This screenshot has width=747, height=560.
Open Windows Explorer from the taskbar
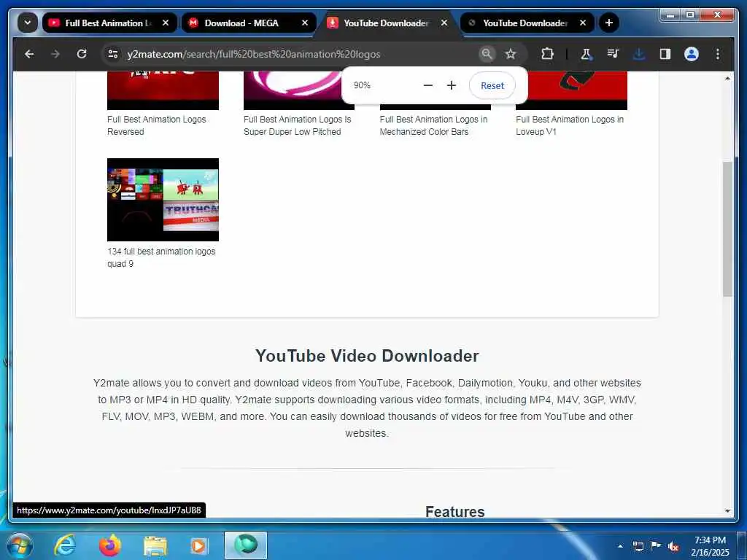tap(155, 545)
